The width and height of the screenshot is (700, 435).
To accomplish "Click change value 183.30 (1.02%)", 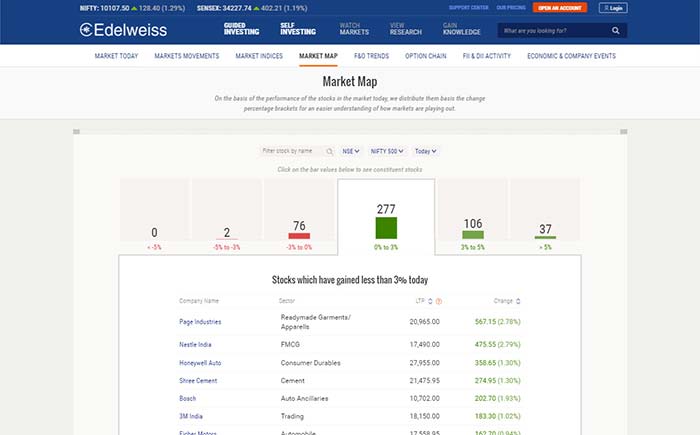I will (497, 416).
